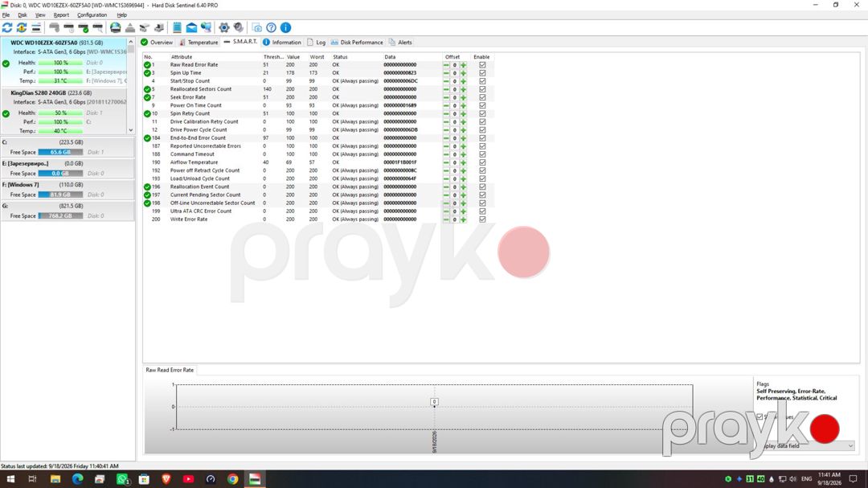Select the KingDian S280 240GB disk
The width and height of the screenshot is (868, 488).
click(x=63, y=112)
